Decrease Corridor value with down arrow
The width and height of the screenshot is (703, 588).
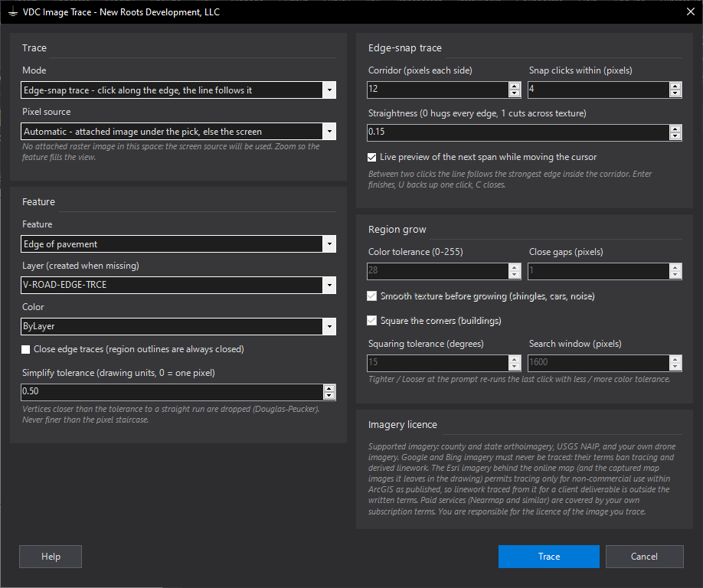[515, 93]
